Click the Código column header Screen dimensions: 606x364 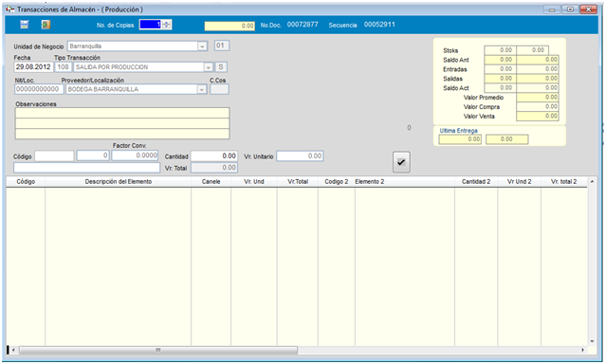pos(26,182)
